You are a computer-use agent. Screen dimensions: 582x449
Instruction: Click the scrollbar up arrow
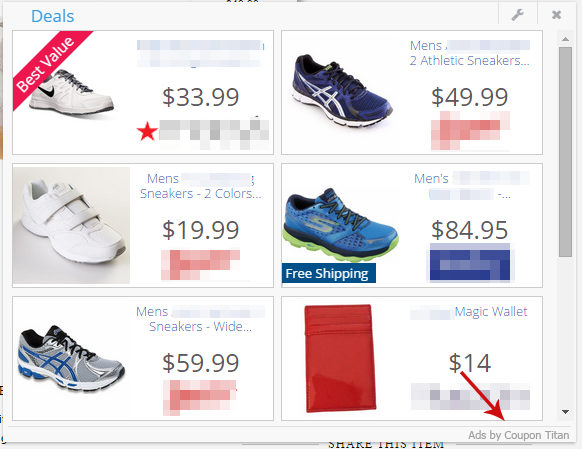[565, 39]
